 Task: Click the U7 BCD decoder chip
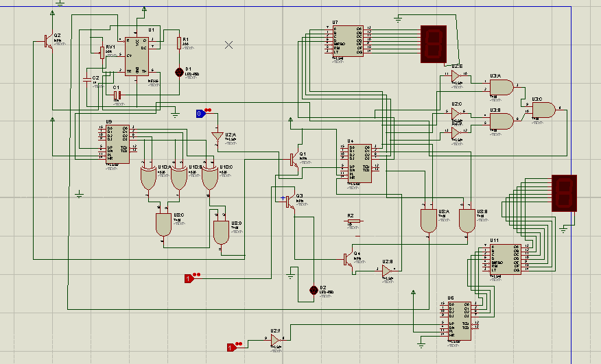[349, 41]
